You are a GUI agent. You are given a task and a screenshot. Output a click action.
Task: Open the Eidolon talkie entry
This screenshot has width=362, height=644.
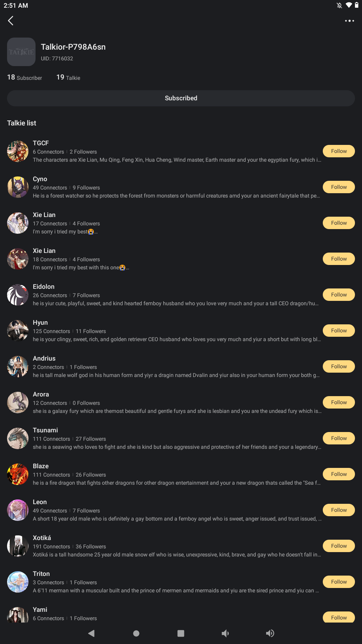(164, 295)
